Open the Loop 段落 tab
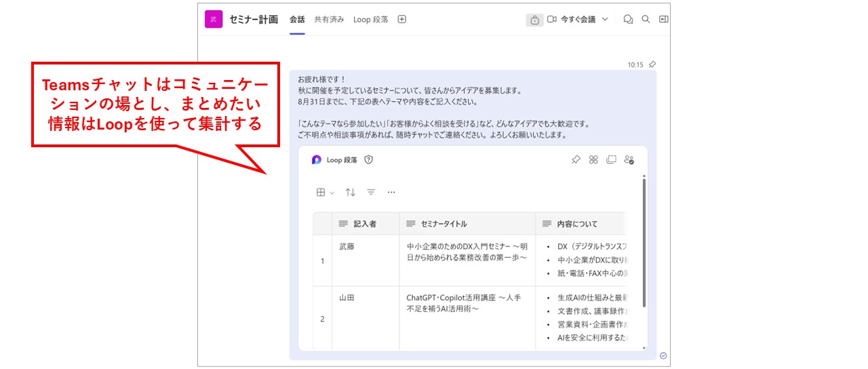 pos(371,20)
